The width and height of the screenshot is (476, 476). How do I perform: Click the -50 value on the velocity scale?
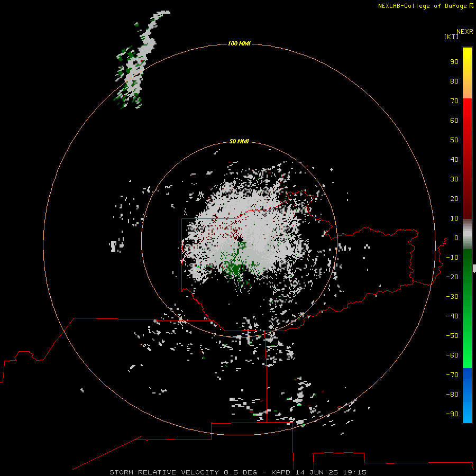pos(452,336)
